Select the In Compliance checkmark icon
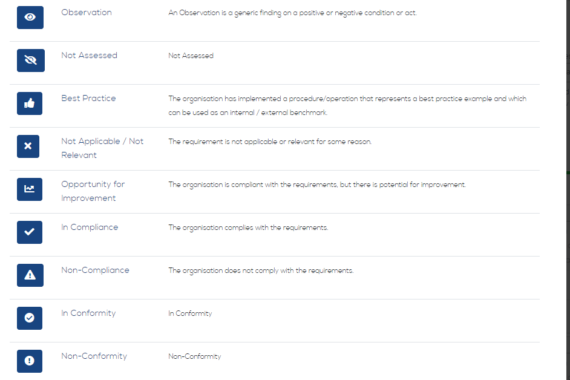 pyautogui.click(x=29, y=232)
